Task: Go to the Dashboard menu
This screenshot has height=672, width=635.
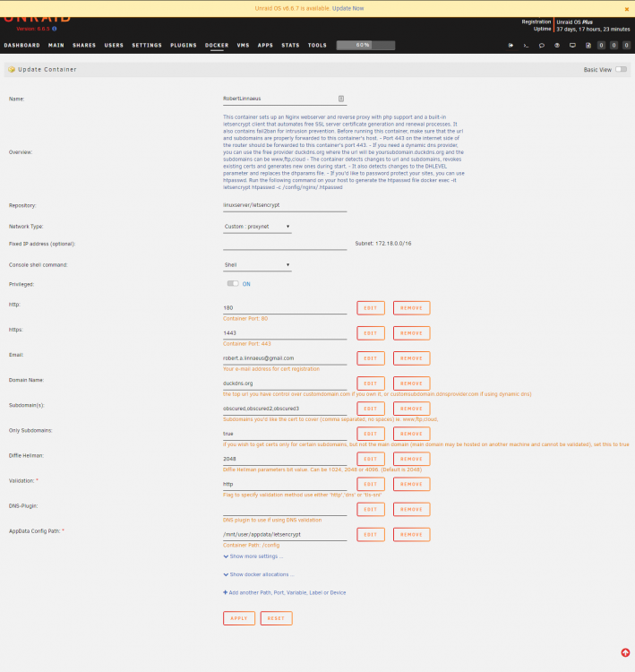Action: click(x=21, y=45)
